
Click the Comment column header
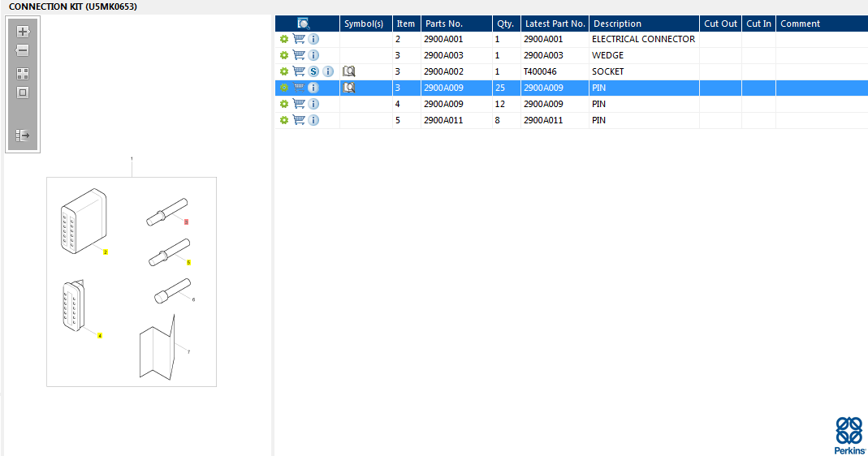(822, 24)
